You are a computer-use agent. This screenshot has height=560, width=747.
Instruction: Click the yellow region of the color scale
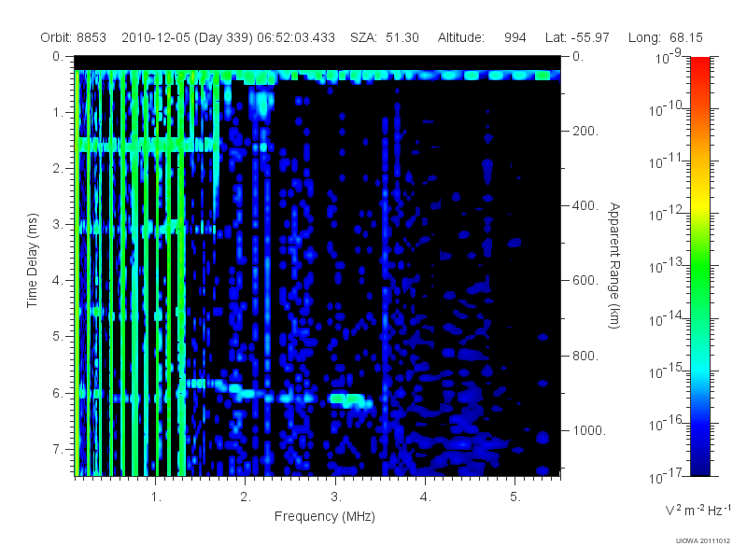coord(700,203)
